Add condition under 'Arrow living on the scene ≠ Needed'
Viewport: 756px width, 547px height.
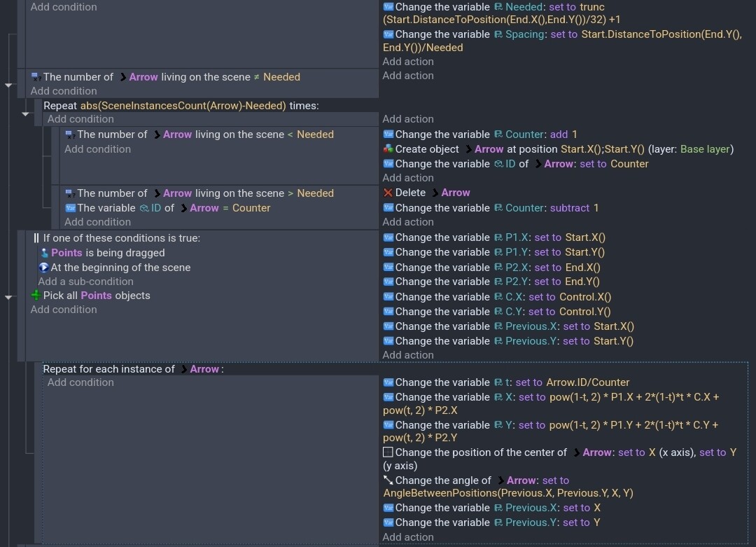coord(64,90)
